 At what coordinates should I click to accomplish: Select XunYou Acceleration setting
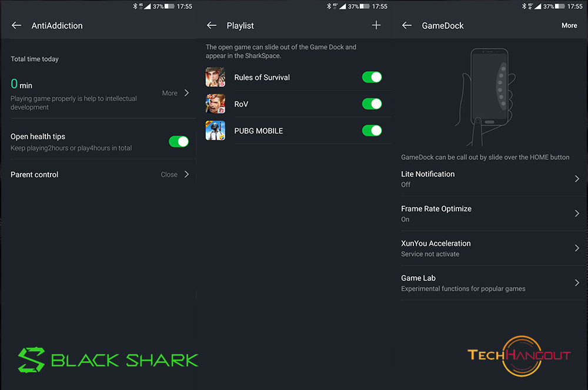(x=490, y=248)
